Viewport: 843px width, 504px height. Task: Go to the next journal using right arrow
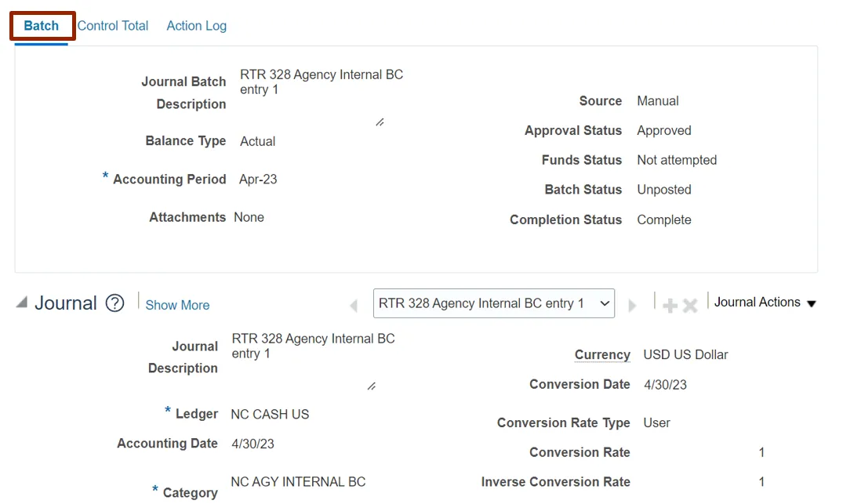632,305
